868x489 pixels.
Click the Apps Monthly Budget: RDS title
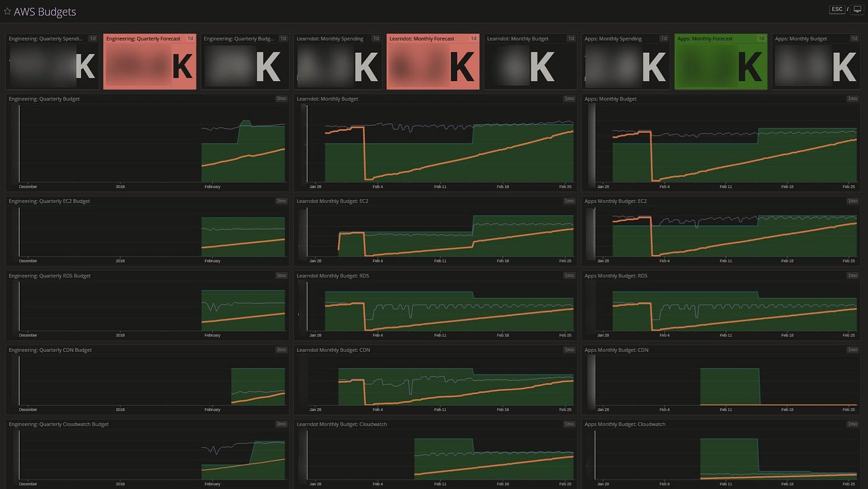(616, 276)
